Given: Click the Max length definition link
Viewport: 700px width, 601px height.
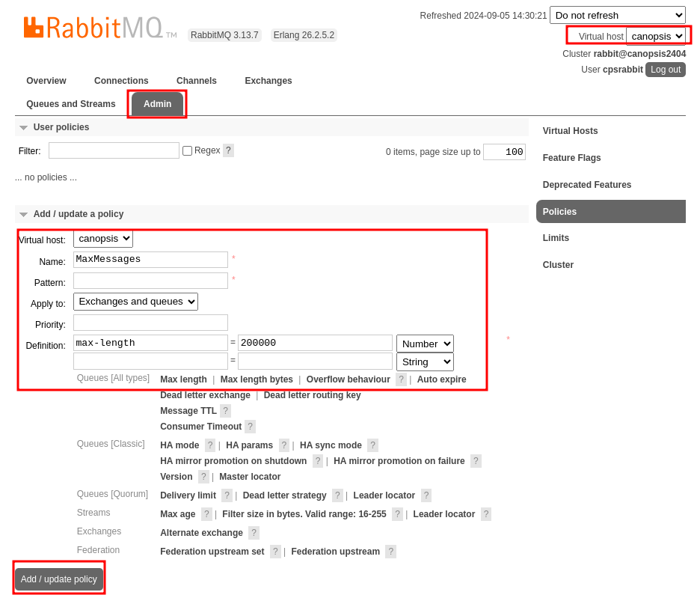Looking at the screenshot, I should (x=183, y=379).
